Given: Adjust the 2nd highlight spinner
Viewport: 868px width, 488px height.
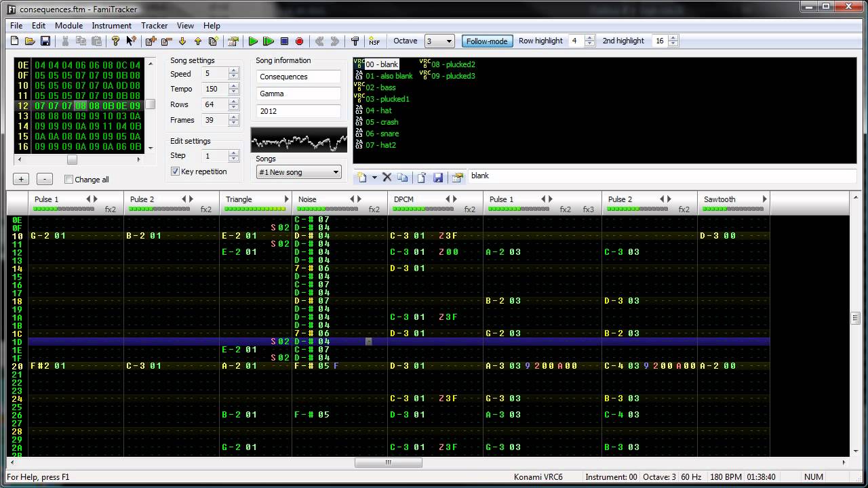Looking at the screenshot, I should 673,41.
